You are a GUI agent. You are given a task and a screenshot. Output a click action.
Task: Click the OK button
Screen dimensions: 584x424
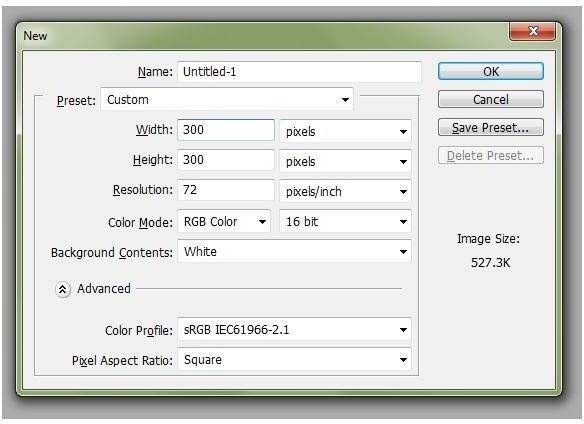[x=491, y=71]
